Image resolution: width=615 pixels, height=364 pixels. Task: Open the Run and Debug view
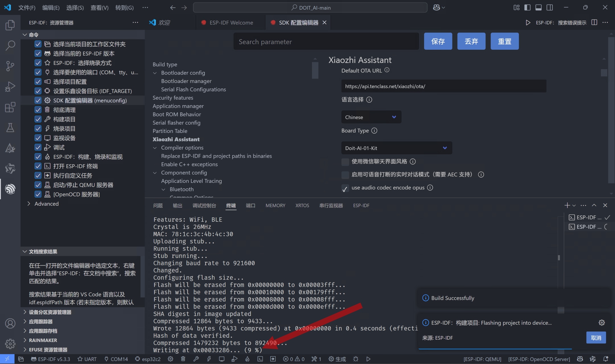pos(10,87)
